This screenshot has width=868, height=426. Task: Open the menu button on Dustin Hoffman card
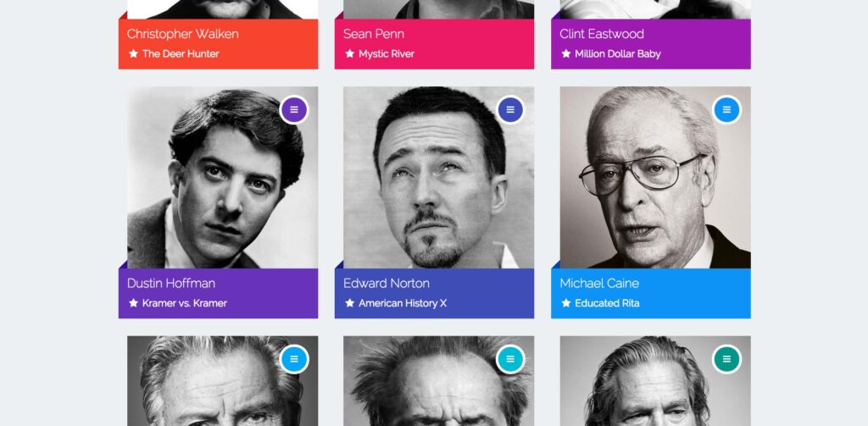click(x=294, y=110)
